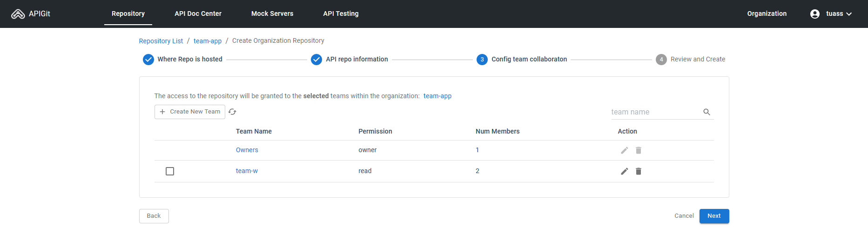Click the completed 'Where Repo is hosted' step icon
The width and height of the screenshot is (868, 235).
tap(148, 60)
